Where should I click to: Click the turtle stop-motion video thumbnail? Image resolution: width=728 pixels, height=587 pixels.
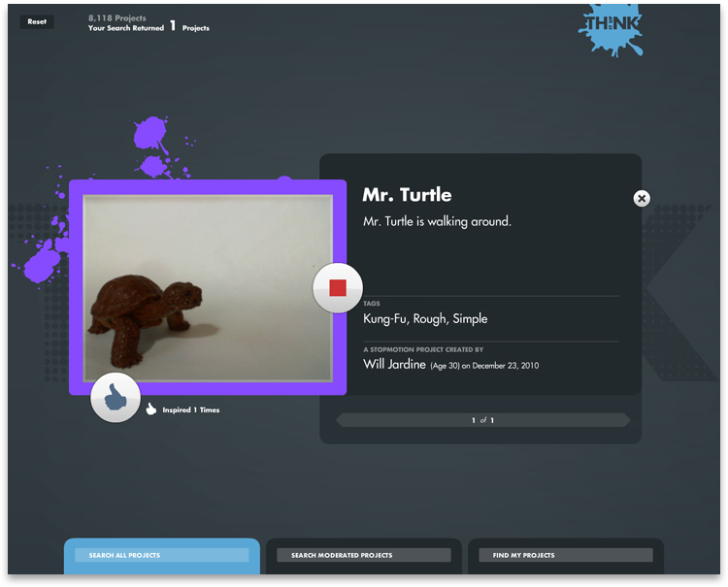click(208, 288)
